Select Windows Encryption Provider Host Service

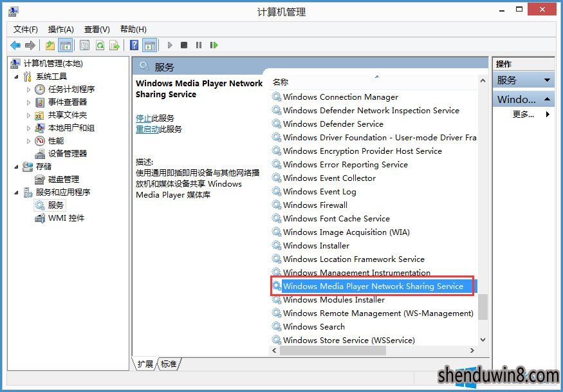[x=362, y=151]
